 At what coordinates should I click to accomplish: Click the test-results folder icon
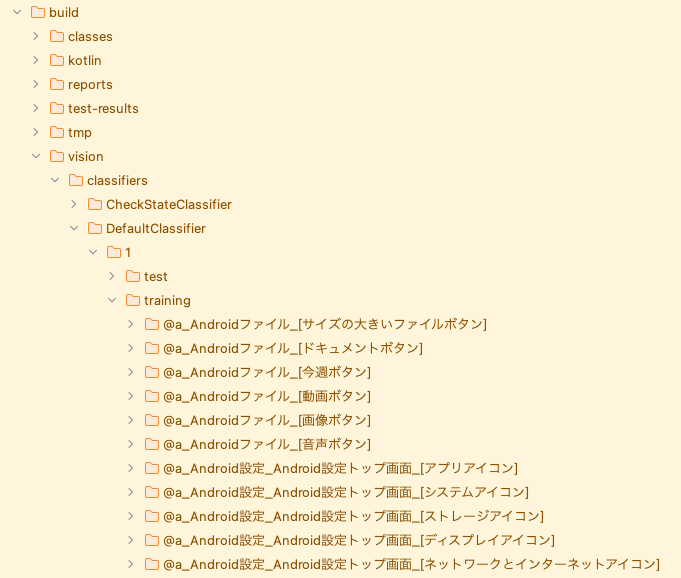(57, 108)
